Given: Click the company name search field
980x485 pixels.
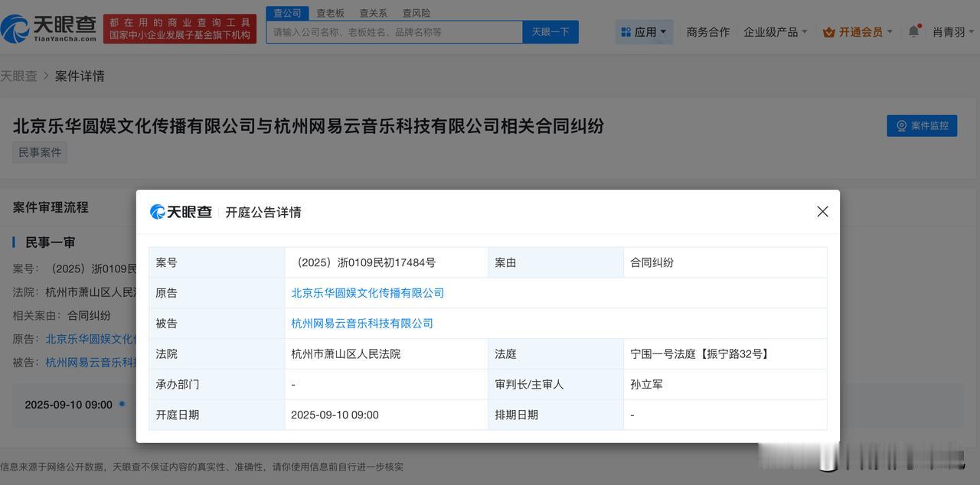Looking at the screenshot, I should pos(394,32).
